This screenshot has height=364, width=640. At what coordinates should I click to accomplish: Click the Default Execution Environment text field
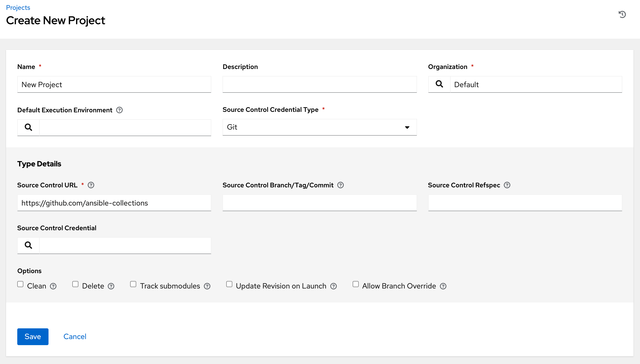point(125,127)
